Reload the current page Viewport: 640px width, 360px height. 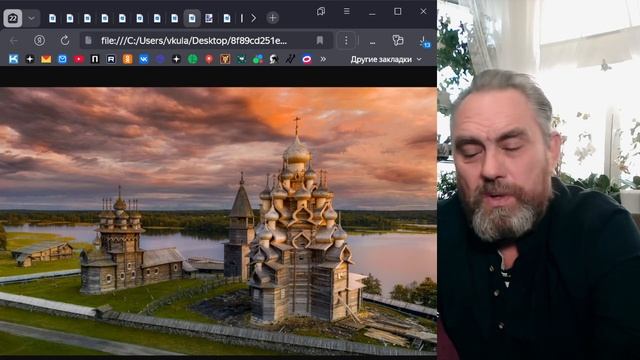[64, 40]
